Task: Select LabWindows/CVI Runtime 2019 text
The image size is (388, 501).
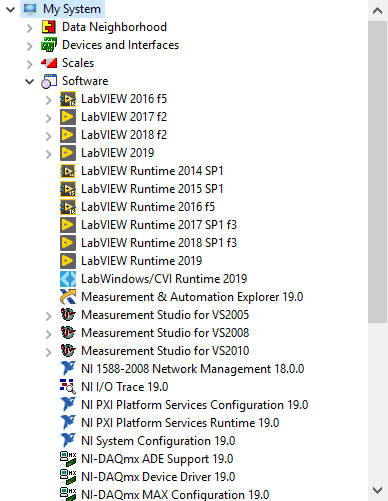Action: pyautogui.click(x=164, y=279)
